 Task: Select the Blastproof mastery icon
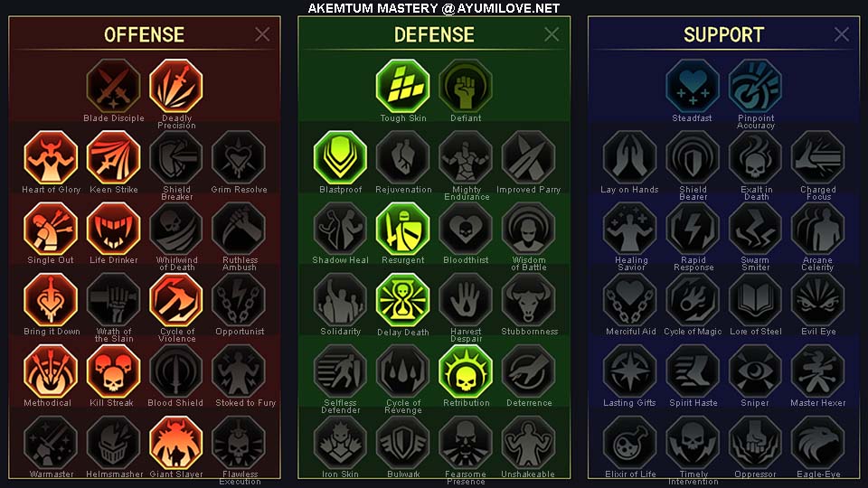click(340, 157)
